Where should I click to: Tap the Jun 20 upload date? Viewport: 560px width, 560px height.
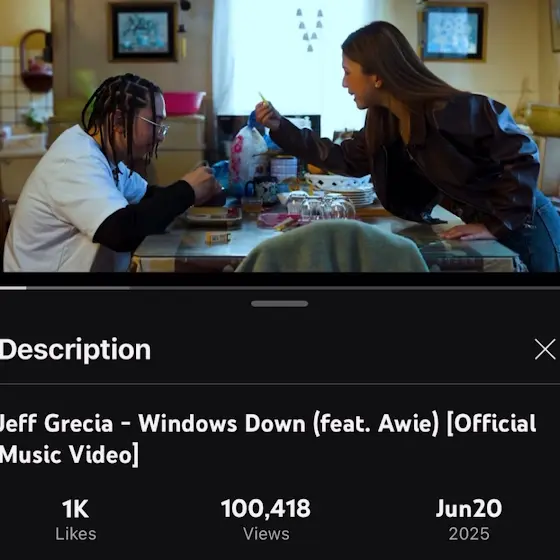pos(469,509)
